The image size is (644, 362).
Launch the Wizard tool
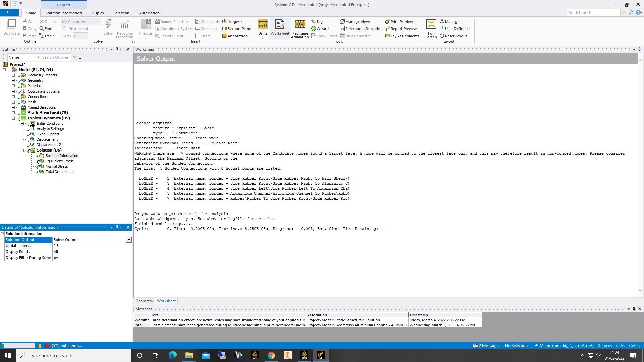320,29
